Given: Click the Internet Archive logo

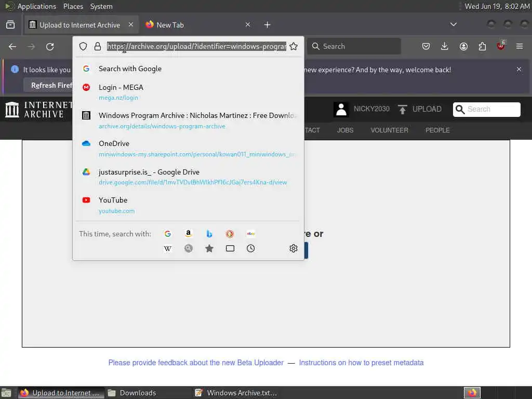Looking at the screenshot, I should tap(39, 110).
